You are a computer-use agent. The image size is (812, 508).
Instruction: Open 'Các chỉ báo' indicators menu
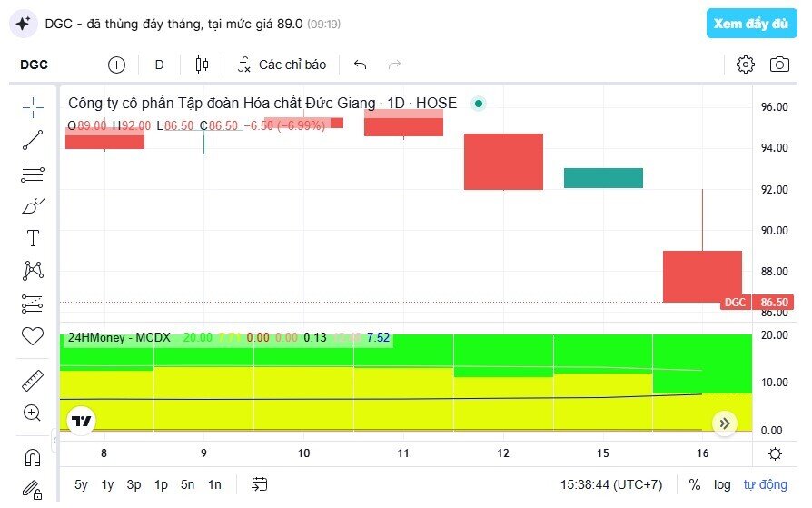(282, 65)
